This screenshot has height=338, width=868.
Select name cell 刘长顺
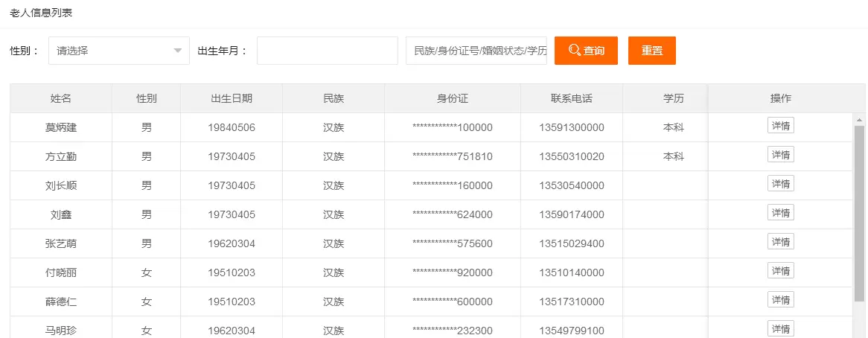click(x=61, y=186)
